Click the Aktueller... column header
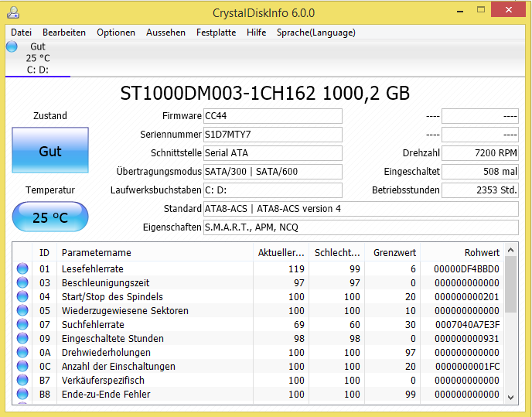The width and height of the screenshot is (532, 417). (x=281, y=253)
